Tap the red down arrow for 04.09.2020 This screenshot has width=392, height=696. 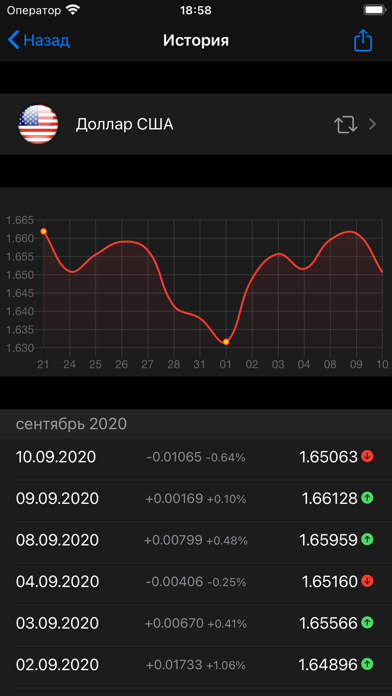click(x=367, y=581)
